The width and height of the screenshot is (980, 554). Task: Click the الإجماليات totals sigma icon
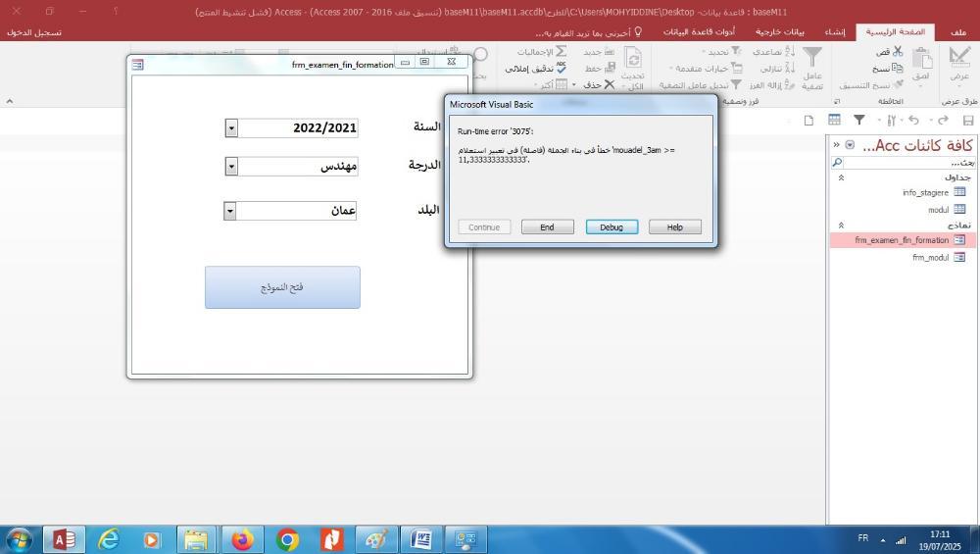(x=562, y=51)
